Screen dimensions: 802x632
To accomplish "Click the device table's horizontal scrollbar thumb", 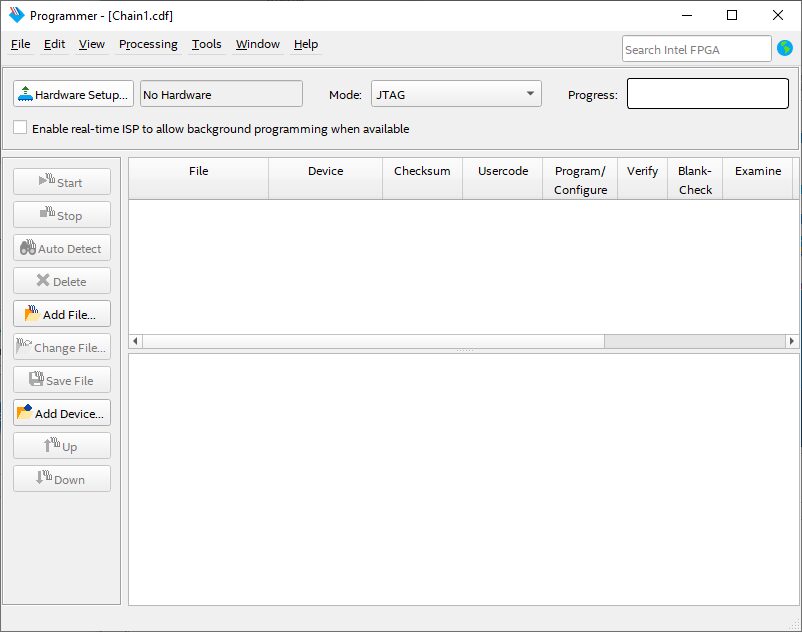I will (x=373, y=341).
